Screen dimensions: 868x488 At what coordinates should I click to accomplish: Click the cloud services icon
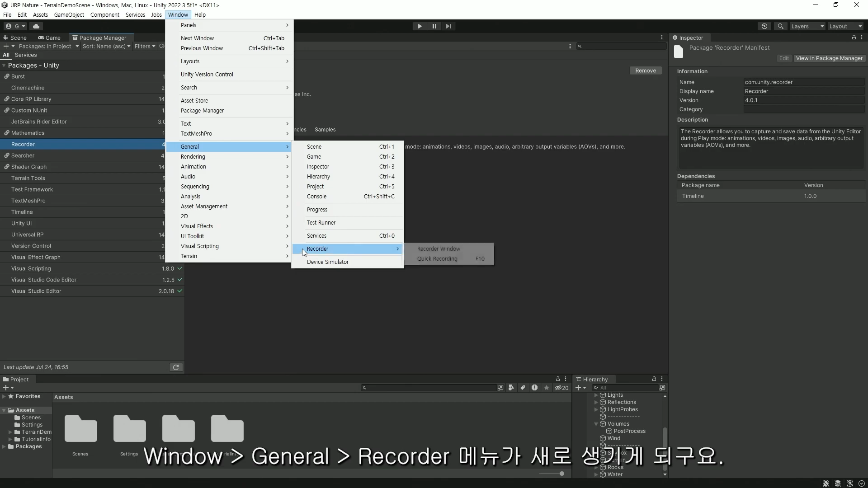[36, 26]
